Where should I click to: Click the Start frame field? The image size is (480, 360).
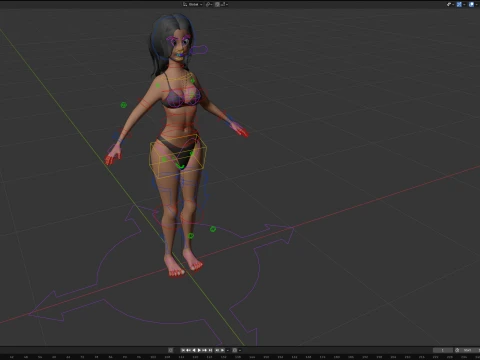tap(470, 350)
